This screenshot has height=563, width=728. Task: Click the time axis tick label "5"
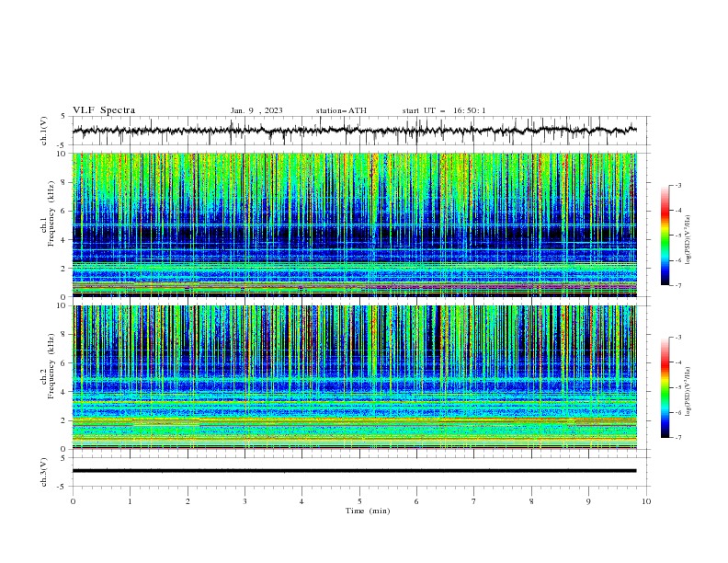pyautogui.click(x=359, y=501)
